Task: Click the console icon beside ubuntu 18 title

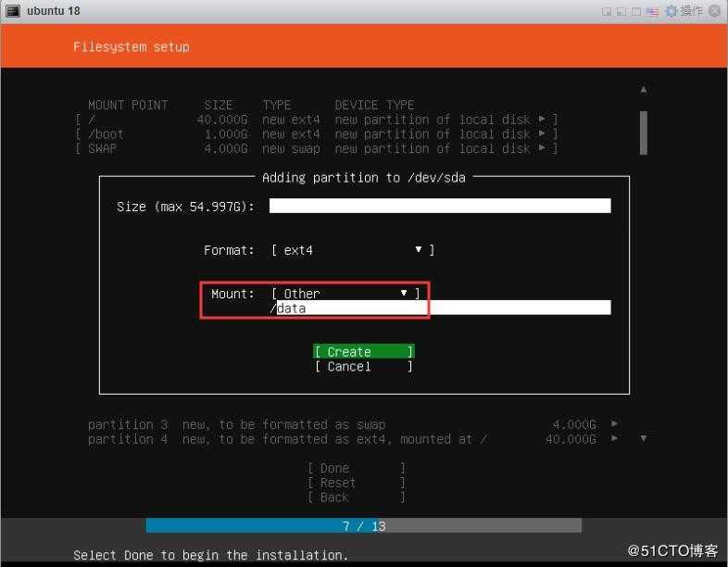Action: [13, 11]
